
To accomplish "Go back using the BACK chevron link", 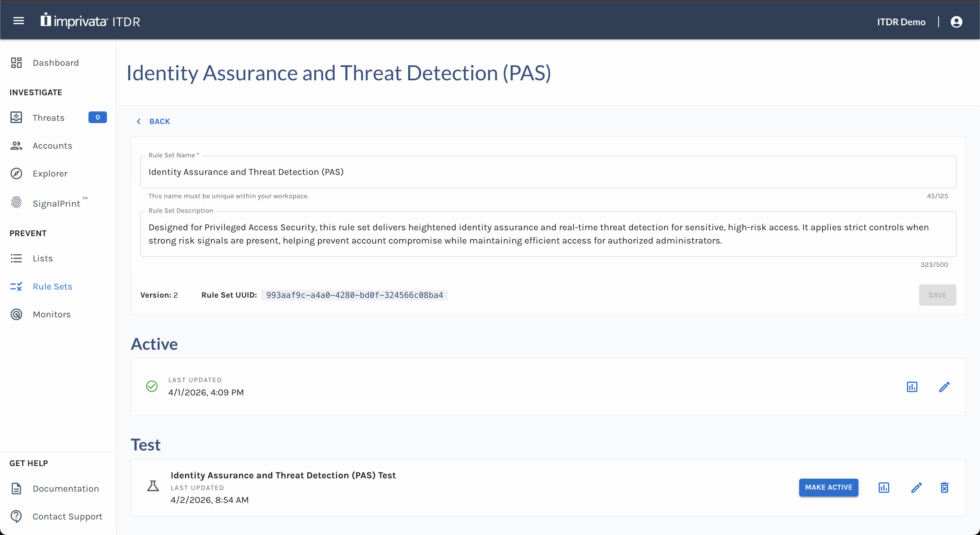I will click(x=153, y=121).
